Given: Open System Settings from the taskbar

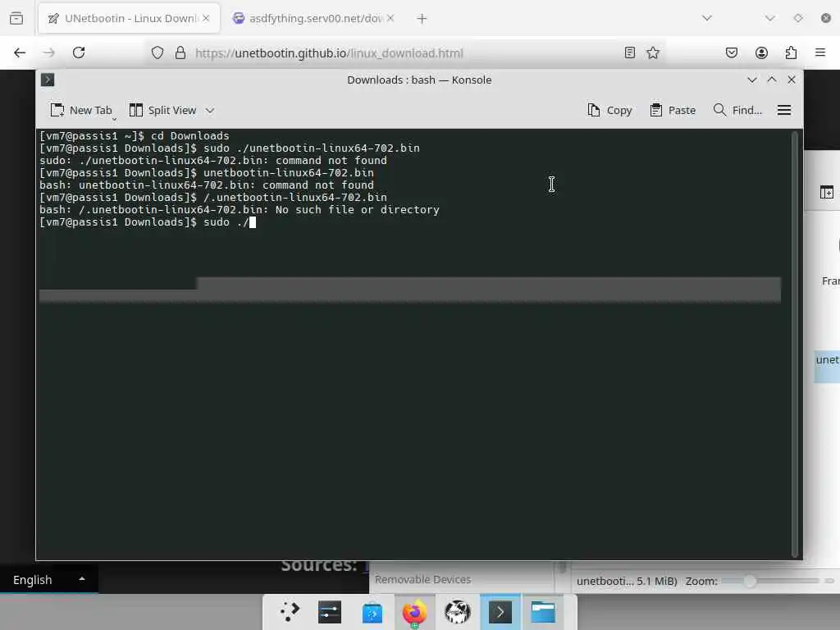Looking at the screenshot, I should click(330, 612).
